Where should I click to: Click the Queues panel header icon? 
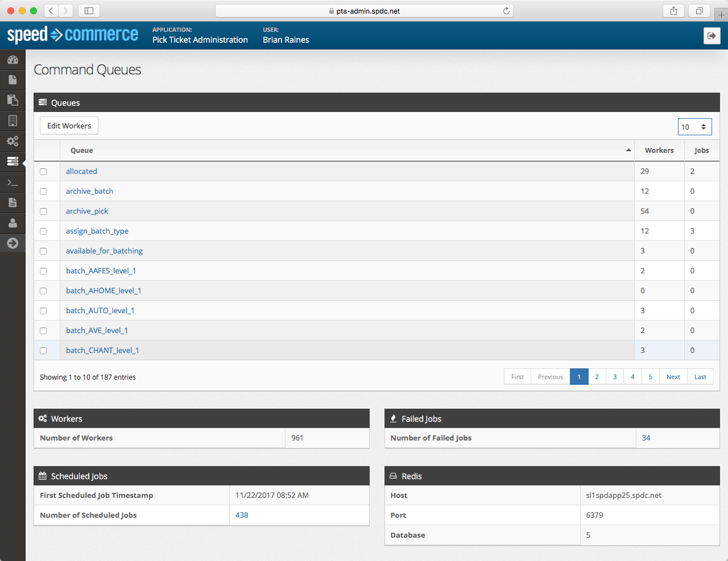43,102
